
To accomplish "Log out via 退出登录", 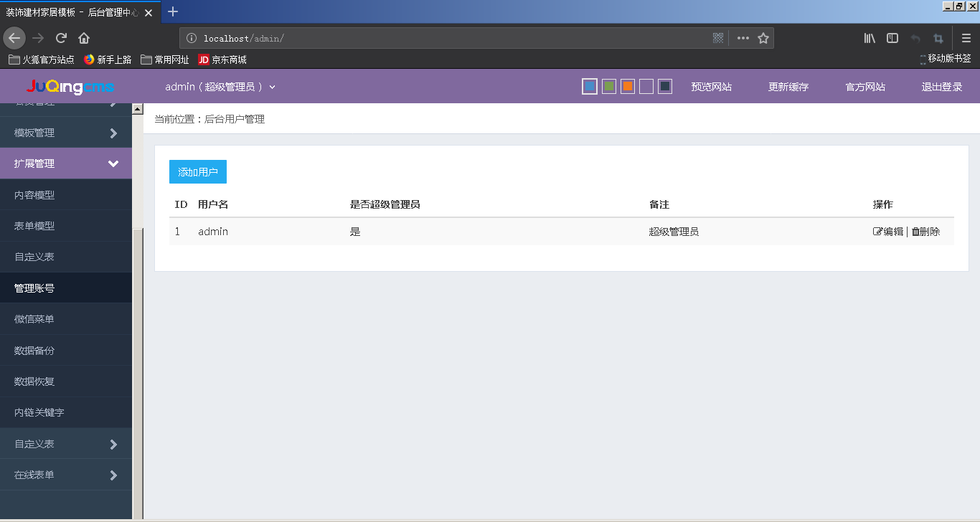I will point(942,87).
